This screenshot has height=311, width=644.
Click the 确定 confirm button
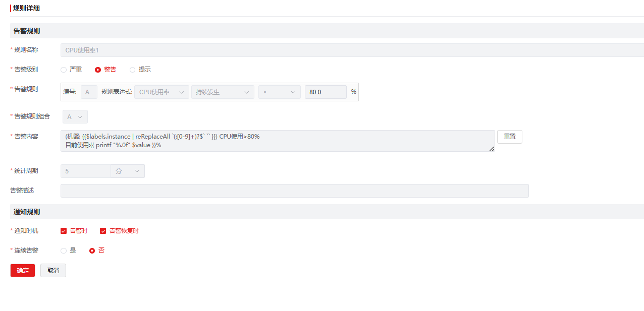coord(23,271)
